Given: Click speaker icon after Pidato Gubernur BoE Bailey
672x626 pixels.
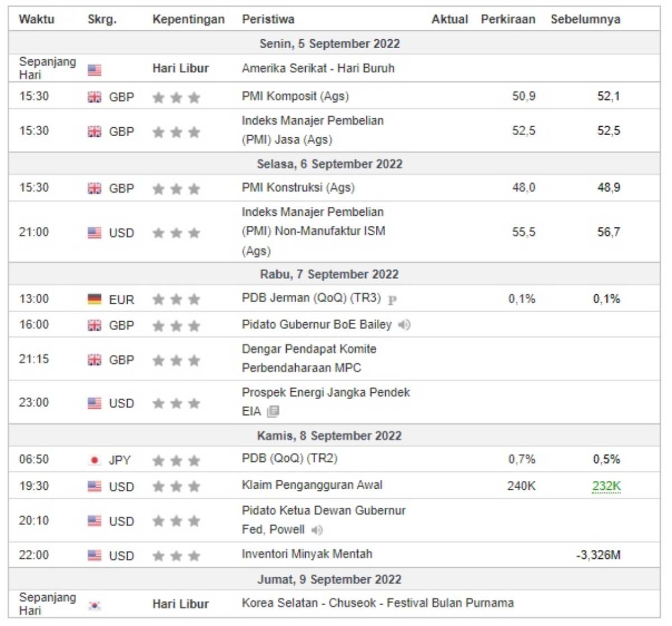Looking at the screenshot, I should pos(404,324).
